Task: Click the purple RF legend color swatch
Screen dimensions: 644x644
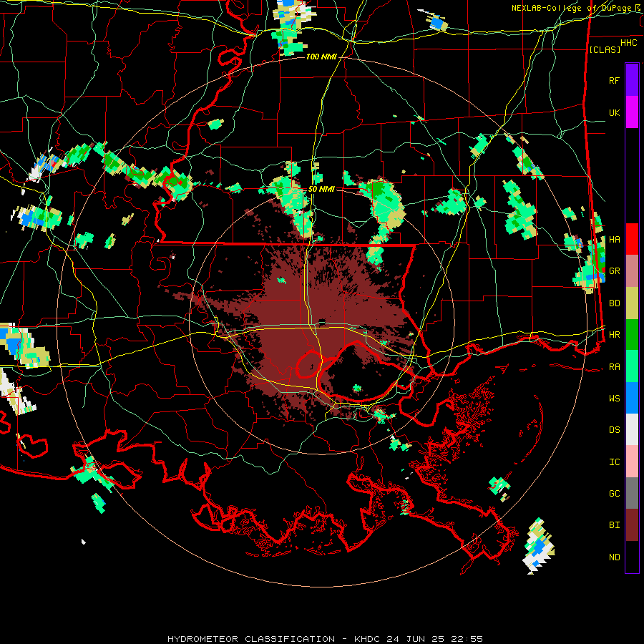Action: pos(632,80)
